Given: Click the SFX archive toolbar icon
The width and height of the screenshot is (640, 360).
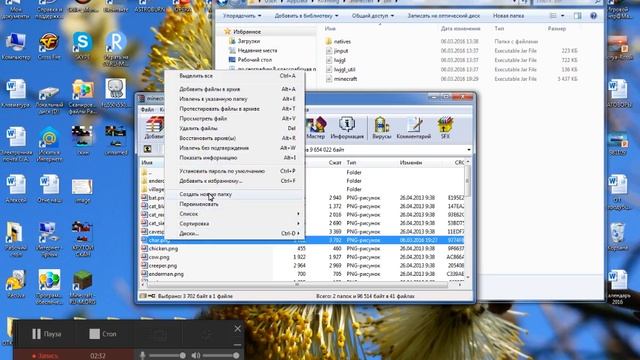Looking at the screenshot, I should pos(445,127).
